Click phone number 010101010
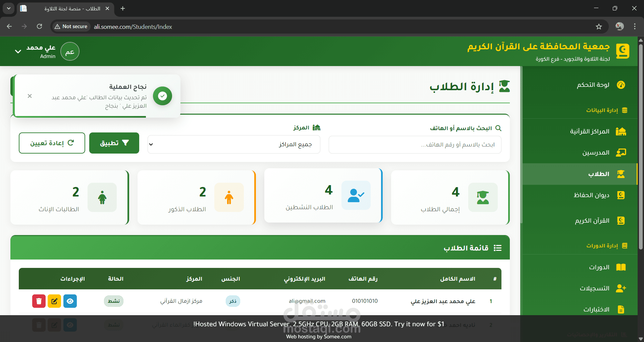 pos(365,301)
